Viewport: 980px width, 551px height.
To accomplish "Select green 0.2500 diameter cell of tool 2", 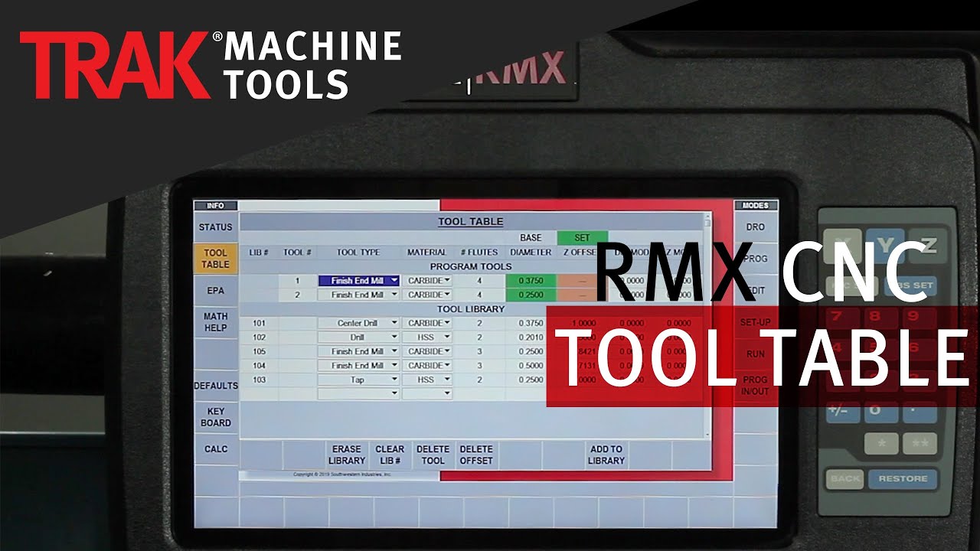I will [531, 295].
